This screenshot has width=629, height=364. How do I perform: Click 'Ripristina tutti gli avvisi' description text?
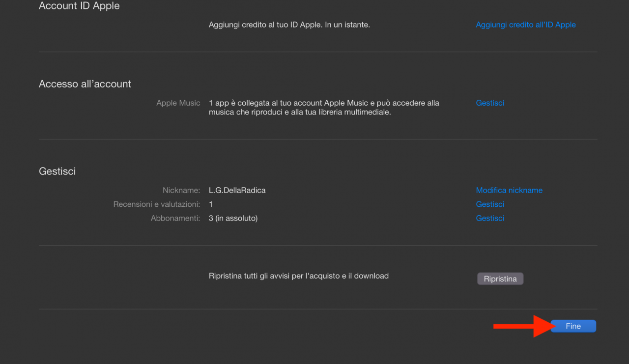click(299, 276)
